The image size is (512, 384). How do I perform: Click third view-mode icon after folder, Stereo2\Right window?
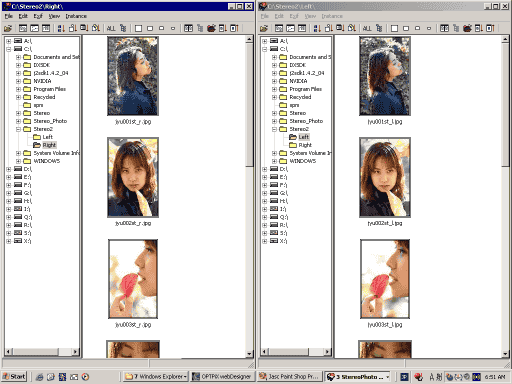click(46, 28)
